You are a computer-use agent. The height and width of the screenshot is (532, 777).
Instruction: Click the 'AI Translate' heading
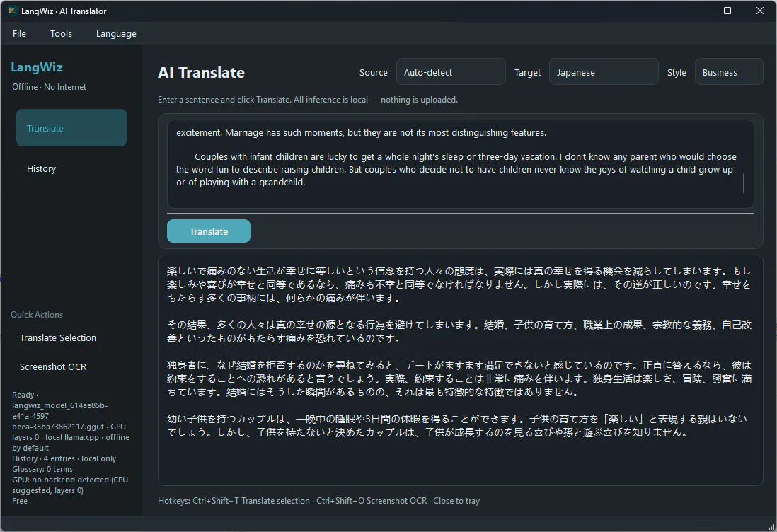201,72
